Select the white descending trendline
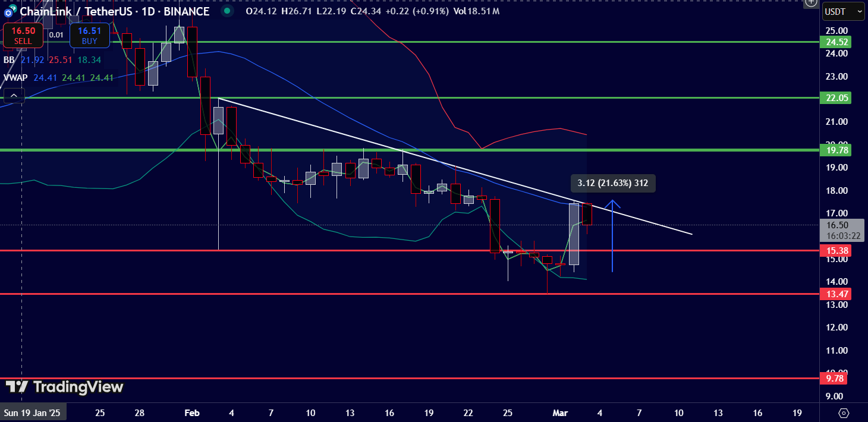 (x=455, y=166)
